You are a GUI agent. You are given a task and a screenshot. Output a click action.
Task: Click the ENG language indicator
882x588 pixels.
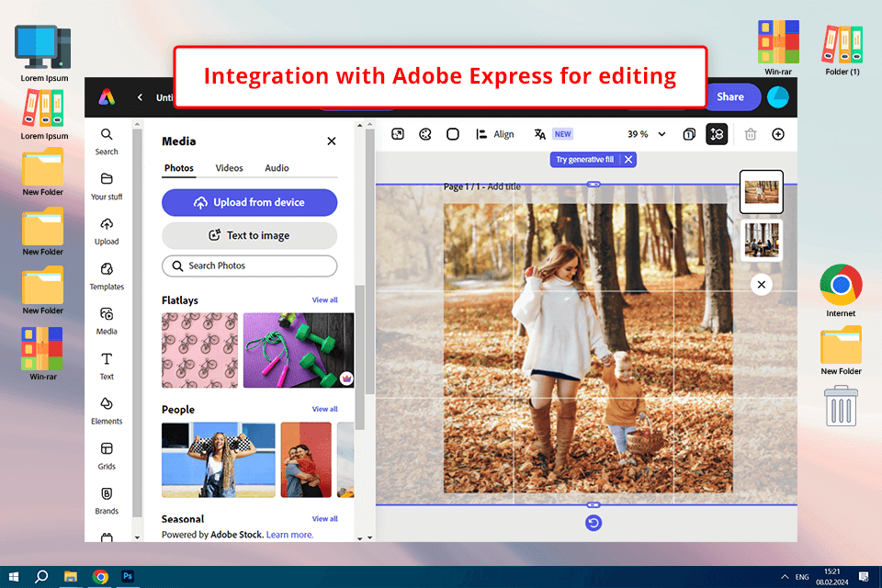pyautogui.click(x=802, y=577)
